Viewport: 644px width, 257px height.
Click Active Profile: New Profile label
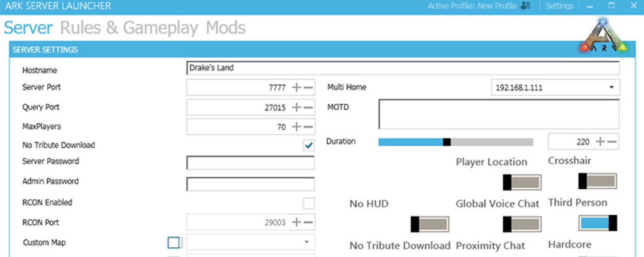pos(472,6)
